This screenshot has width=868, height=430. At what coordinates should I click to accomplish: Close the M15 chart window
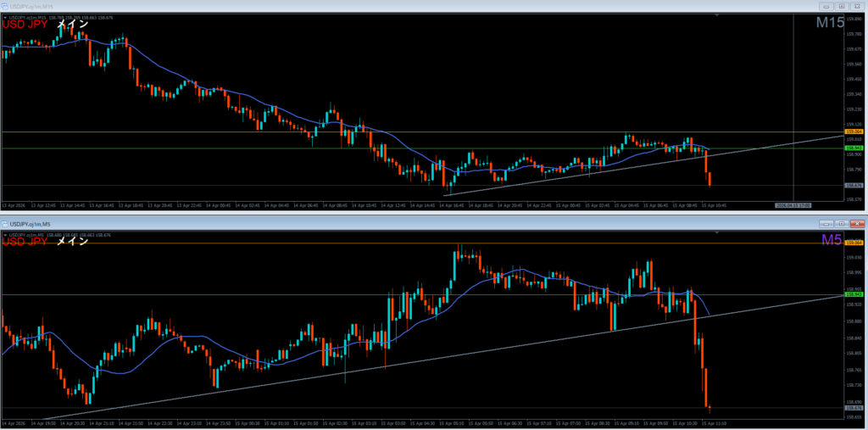click(x=857, y=6)
